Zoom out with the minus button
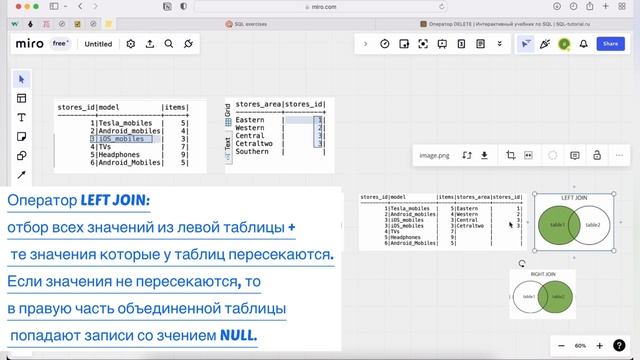Image resolution: width=640 pixels, height=360 pixels. coord(561,346)
